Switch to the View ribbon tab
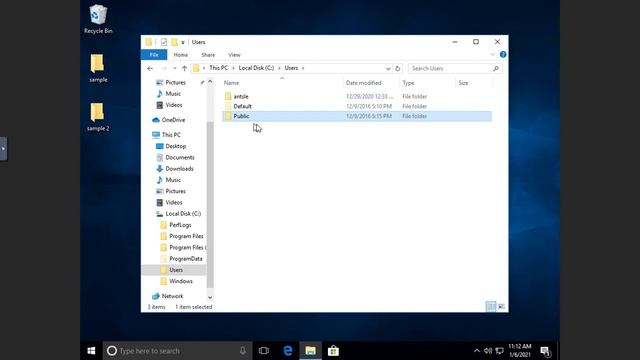 click(234, 55)
